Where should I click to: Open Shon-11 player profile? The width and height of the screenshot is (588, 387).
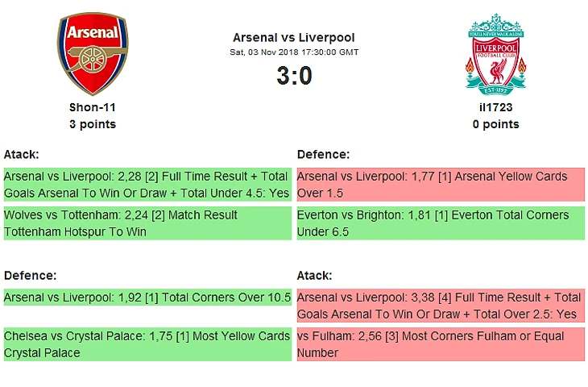tap(92, 107)
